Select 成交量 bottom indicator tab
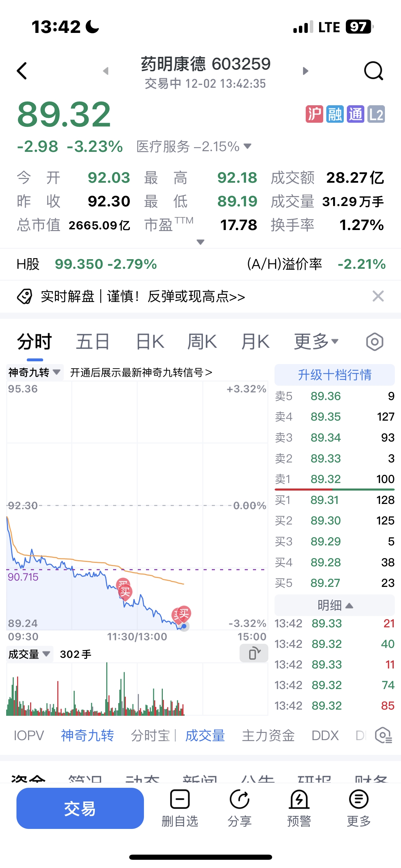The width and height of the screenshot is (401, 868). pyautogui.click(x=205, y=735)
